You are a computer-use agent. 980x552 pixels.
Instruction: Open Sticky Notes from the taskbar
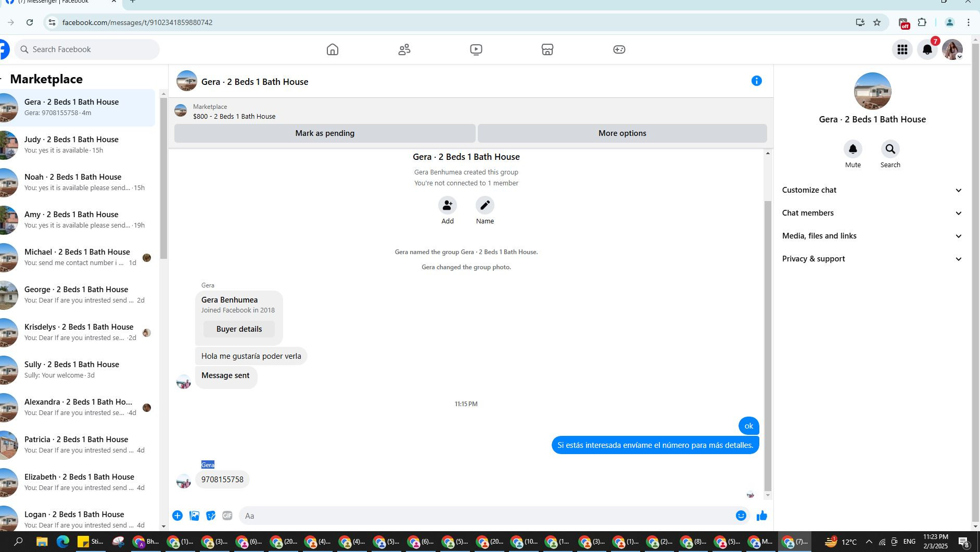coord(90,542)
